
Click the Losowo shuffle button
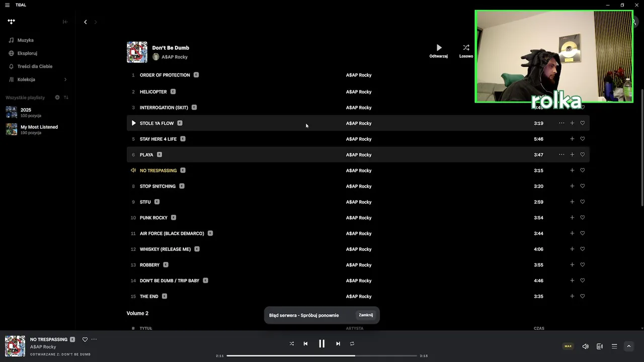(x=466, y=51)
